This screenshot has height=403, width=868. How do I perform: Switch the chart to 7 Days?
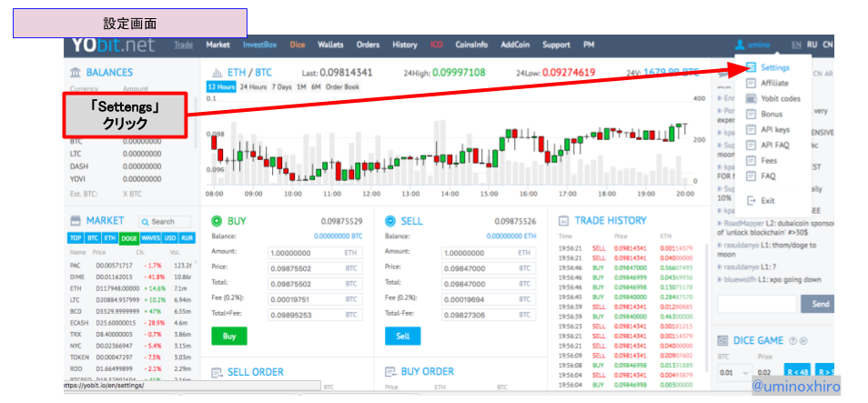click(281, 87)
